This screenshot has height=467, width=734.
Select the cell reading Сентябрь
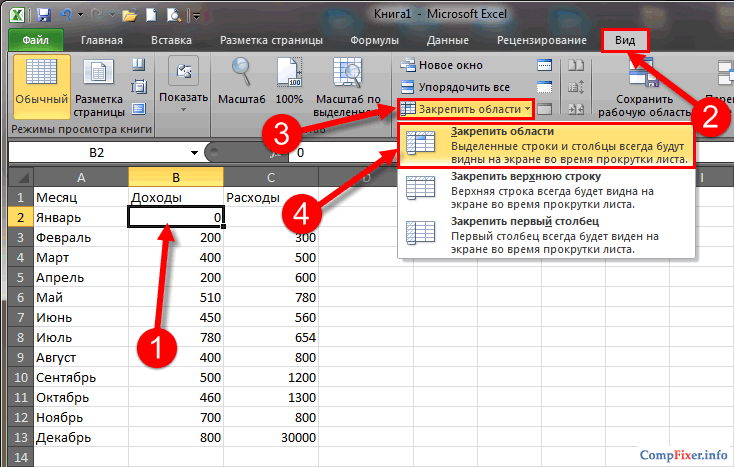click(81, 378)
